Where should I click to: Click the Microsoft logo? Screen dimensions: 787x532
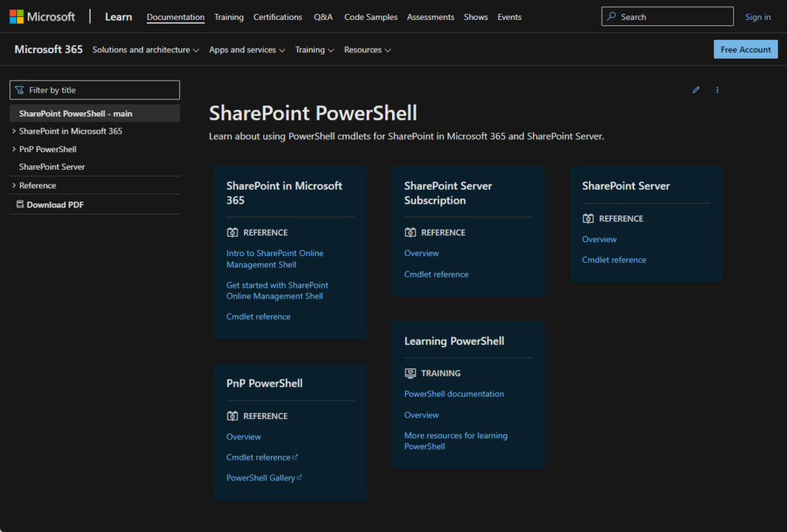click(42, 17)
